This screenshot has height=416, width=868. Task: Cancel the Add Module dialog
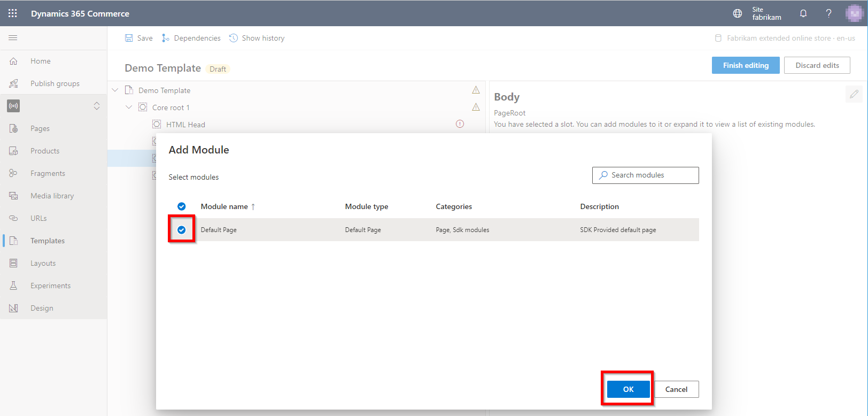676,389
